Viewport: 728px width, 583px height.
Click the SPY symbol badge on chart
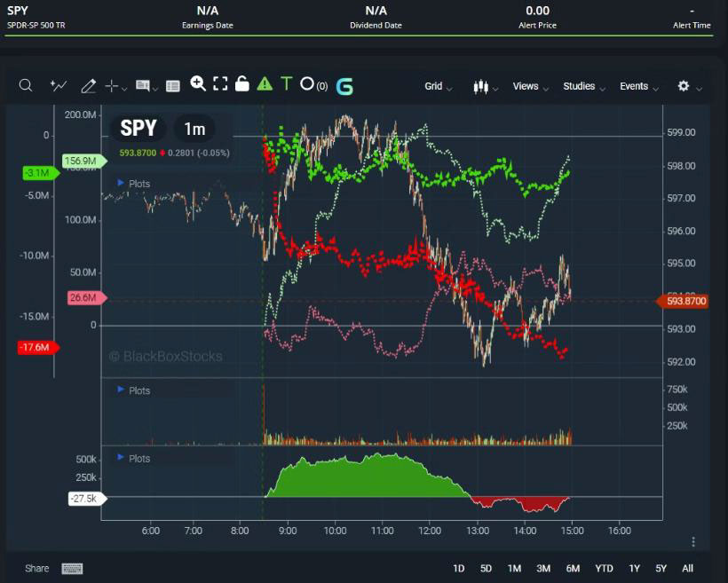(x=138, y=128)
